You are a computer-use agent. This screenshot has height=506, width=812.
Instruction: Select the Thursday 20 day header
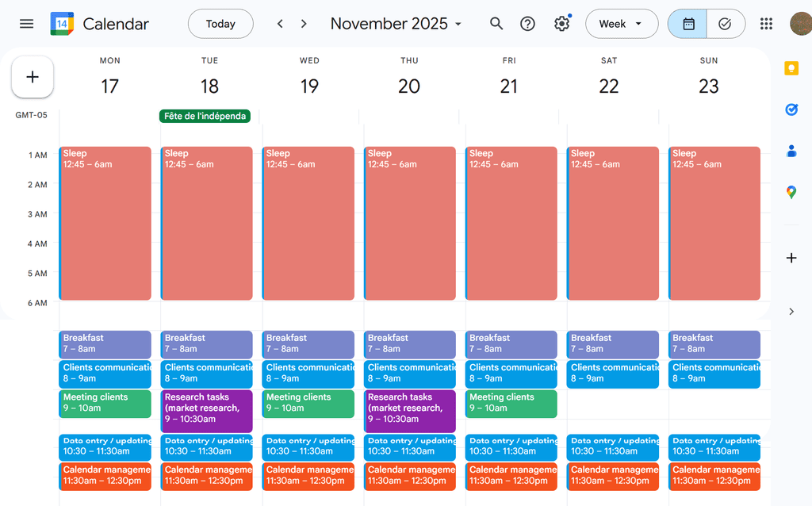coord(409,86)
